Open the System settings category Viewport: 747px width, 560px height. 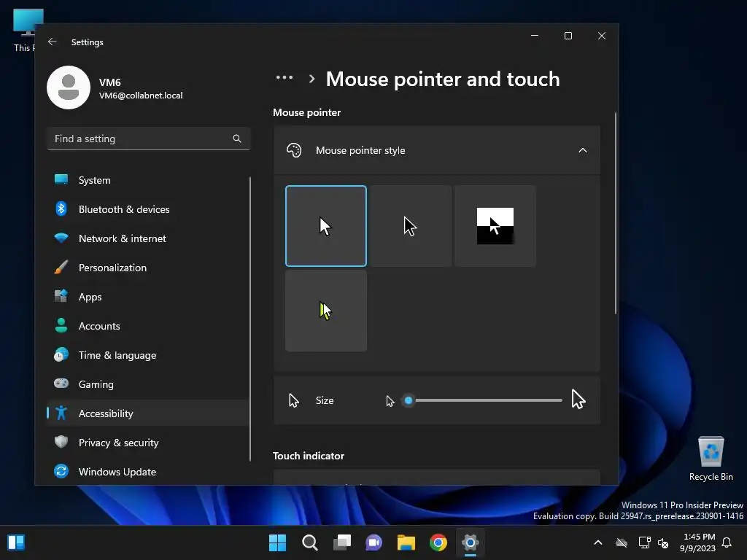(x=148, y=180)
